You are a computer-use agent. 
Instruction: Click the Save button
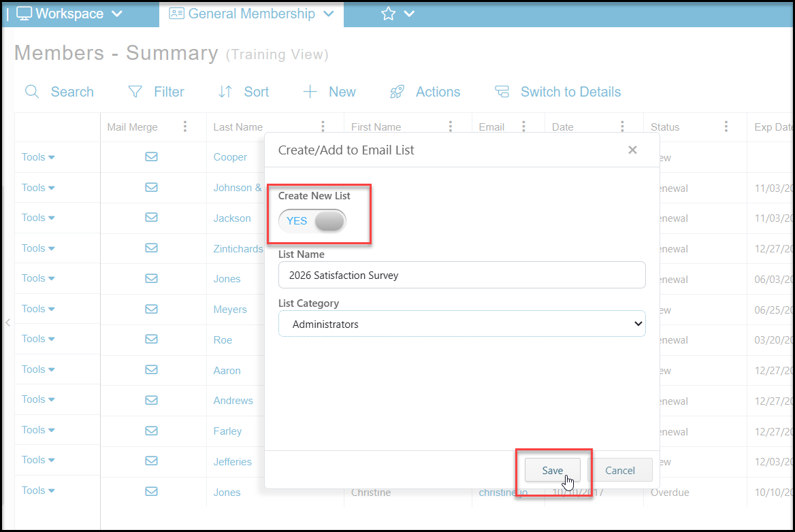(x=552, y=470)
